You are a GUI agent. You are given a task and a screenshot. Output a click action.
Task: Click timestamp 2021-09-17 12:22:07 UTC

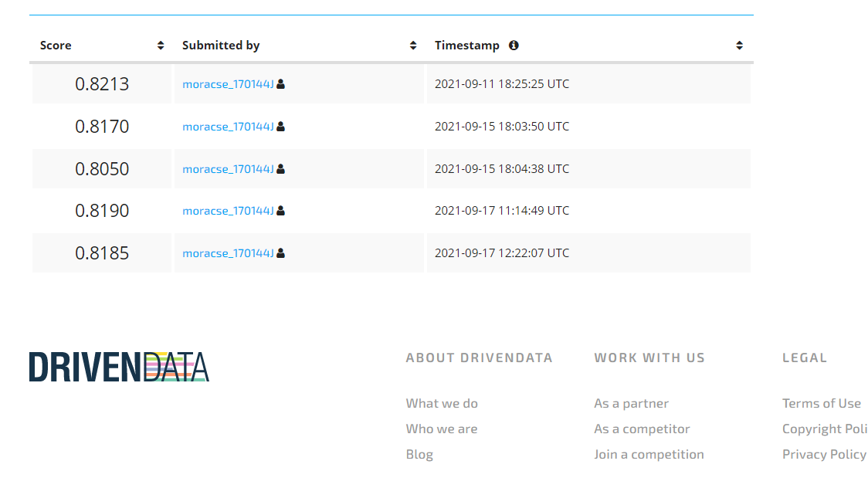501,252
